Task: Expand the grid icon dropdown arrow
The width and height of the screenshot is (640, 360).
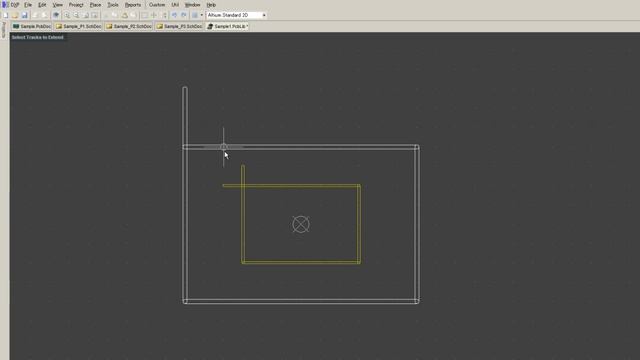Action: 202,15
